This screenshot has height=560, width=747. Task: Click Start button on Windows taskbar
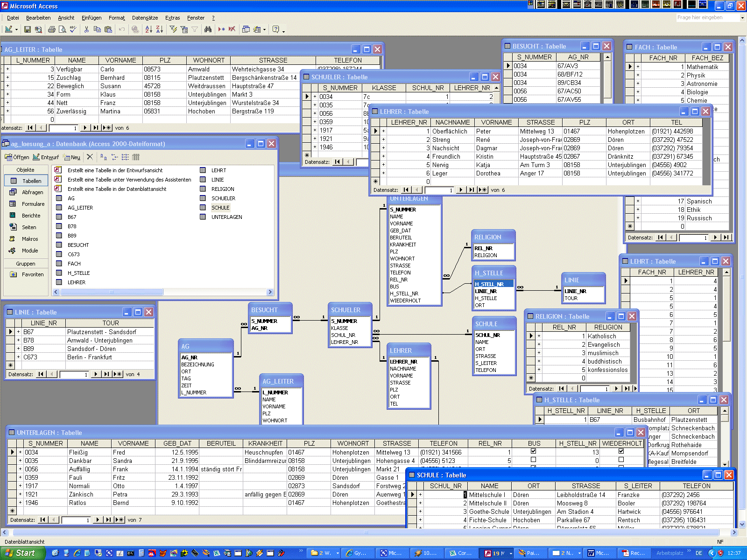22,553
